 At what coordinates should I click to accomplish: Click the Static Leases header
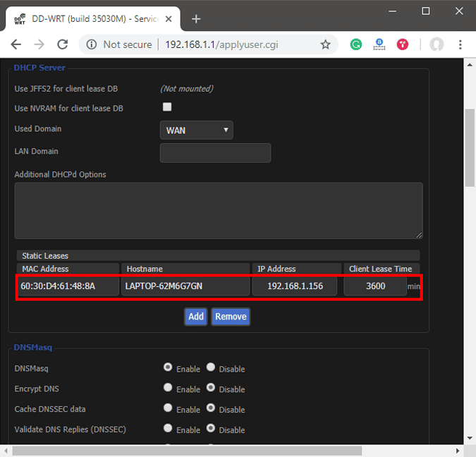(x=219, y=256)
